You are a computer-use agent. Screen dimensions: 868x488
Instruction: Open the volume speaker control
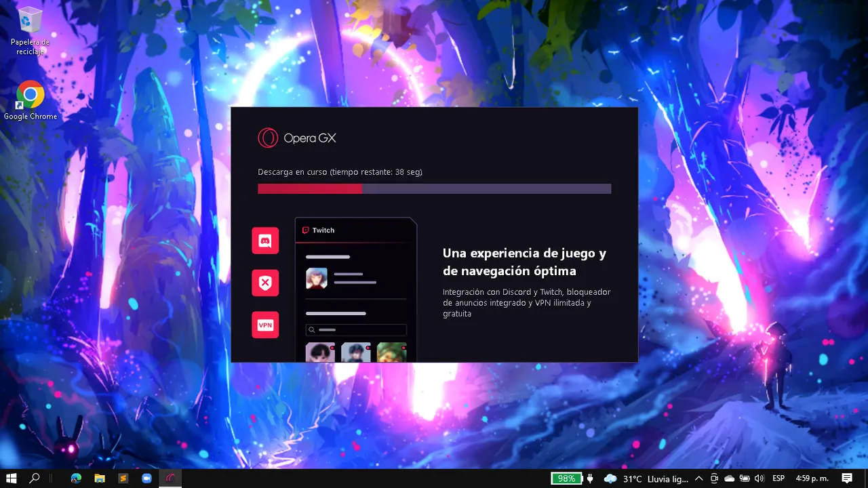[x=759, y=479]
